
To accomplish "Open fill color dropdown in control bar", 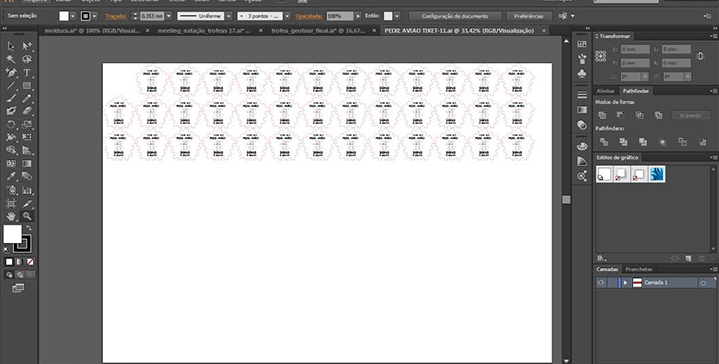I will click(73, 16).
